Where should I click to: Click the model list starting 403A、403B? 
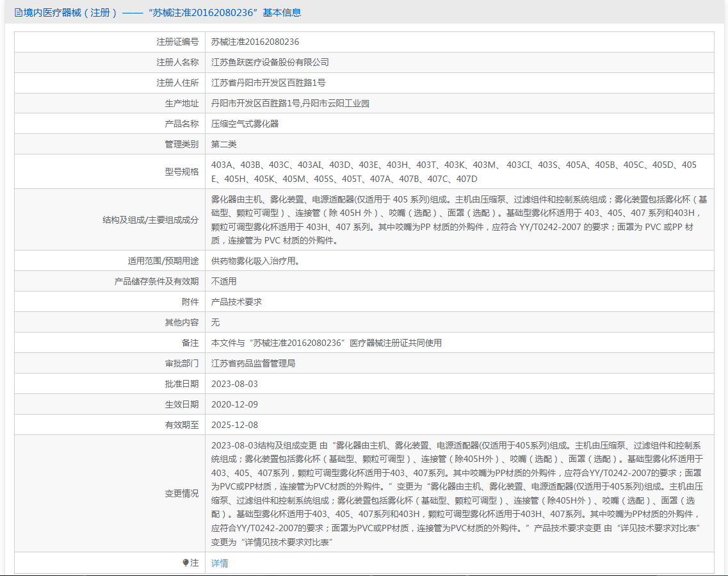(453, 172)
